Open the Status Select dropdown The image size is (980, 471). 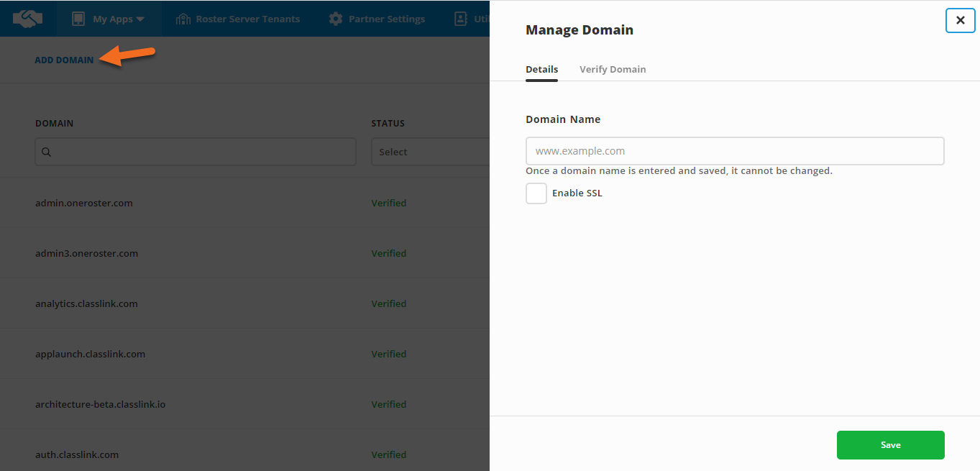tap(430, 152)
